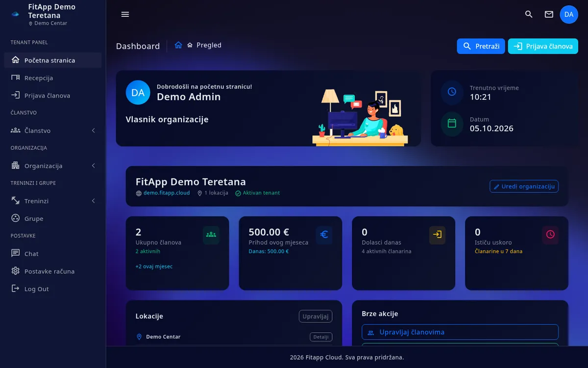Viewport: 588px width, 368px height.
Task: Expand the Organizacija sidebar submenu
Action: (53, 166)
